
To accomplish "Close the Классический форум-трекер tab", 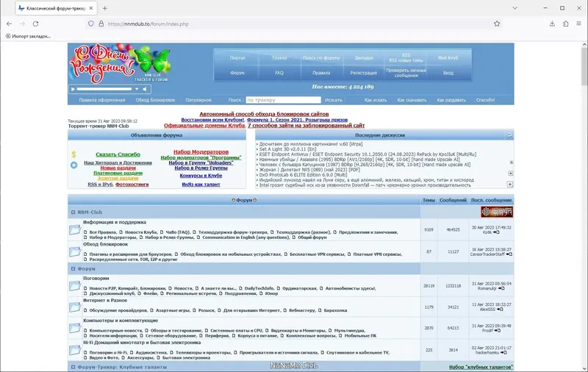I will [90, 8].
